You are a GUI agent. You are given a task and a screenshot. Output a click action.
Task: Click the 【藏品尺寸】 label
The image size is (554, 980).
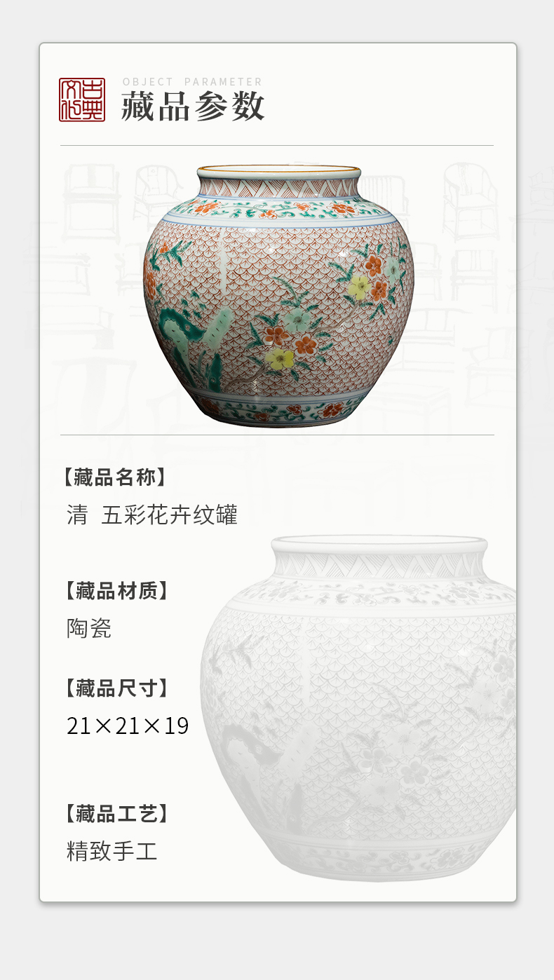[116, 688]
